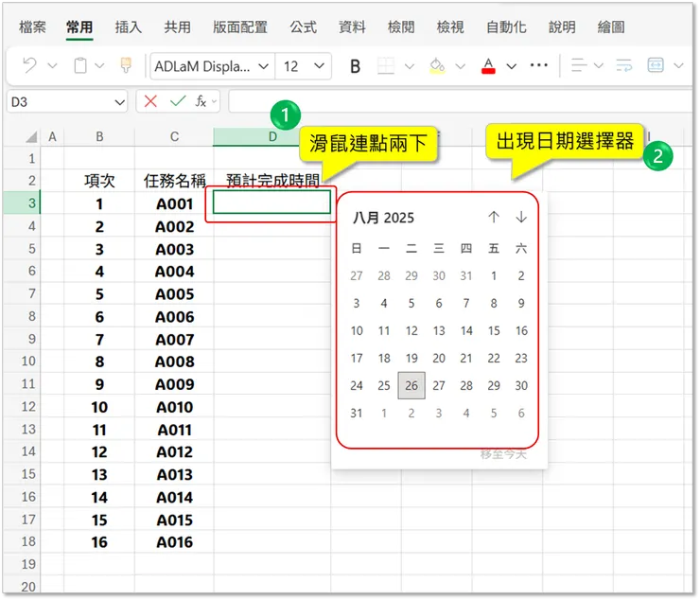Open the 檔案 tab
The width and height of the screenshot is (700, 600).
[x=32, y=27]
